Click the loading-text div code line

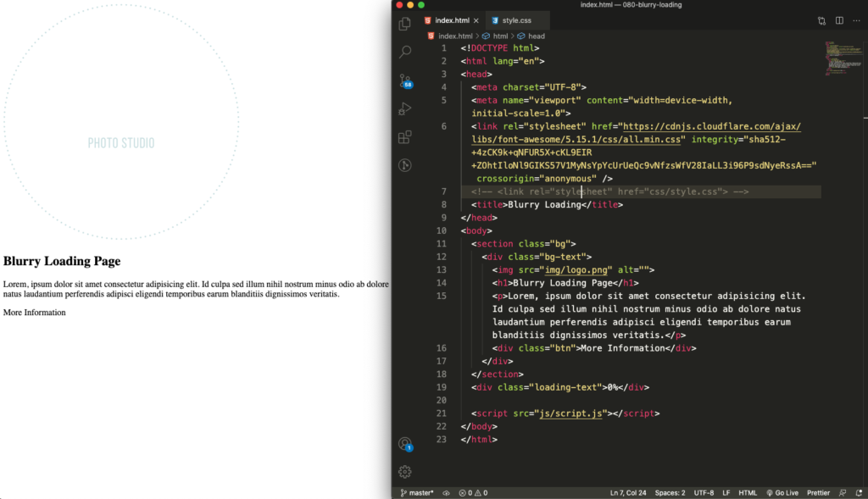(559, 387)
